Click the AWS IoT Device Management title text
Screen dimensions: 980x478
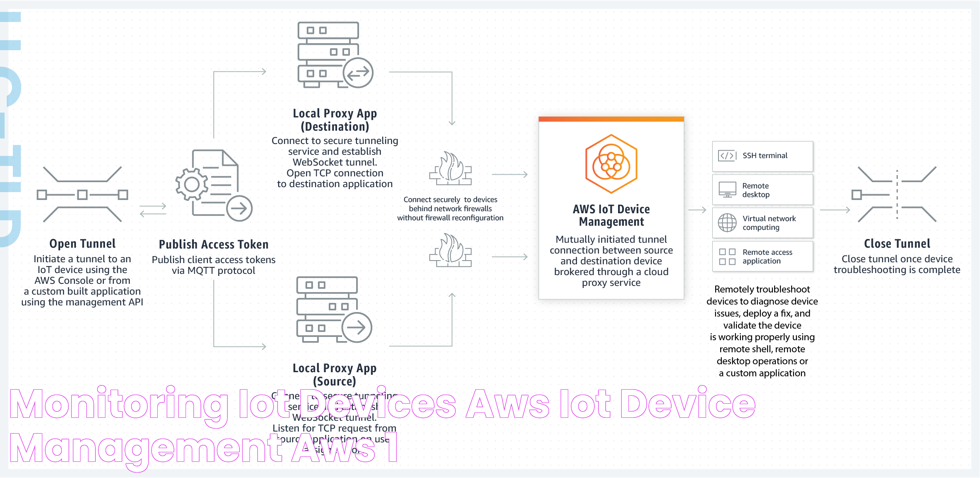611,215
